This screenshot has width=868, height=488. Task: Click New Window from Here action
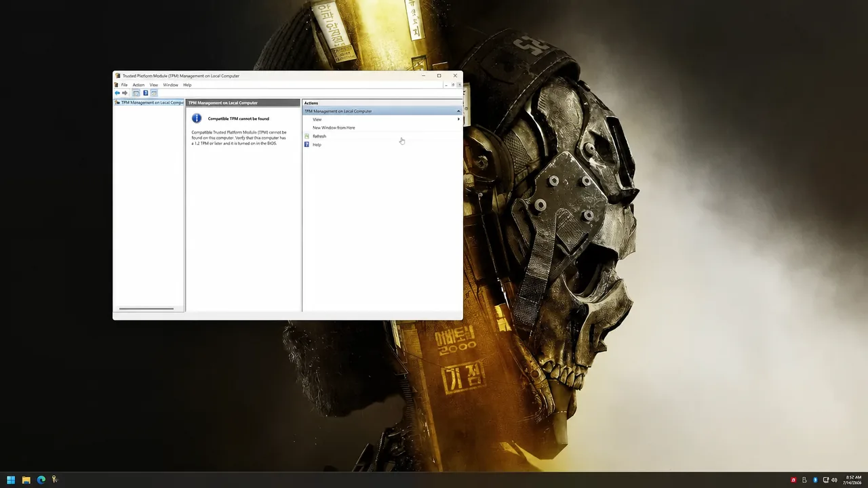[x=334, y=127]
